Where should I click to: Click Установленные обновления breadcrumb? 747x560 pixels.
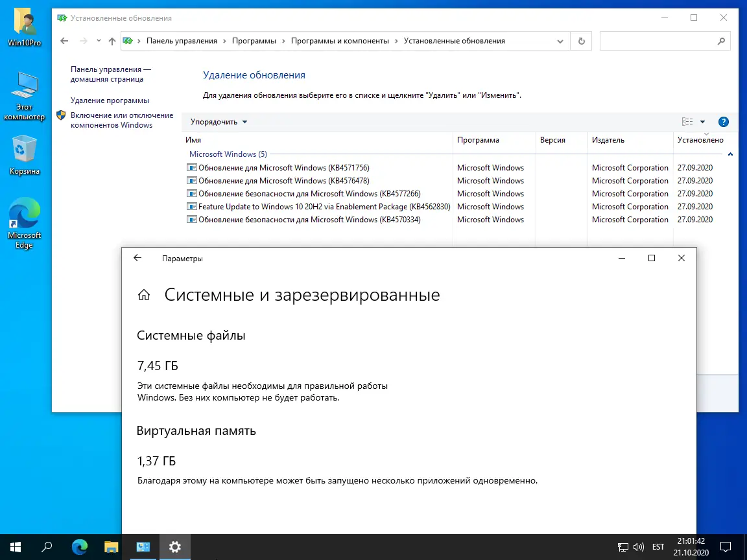pos(454,41)
